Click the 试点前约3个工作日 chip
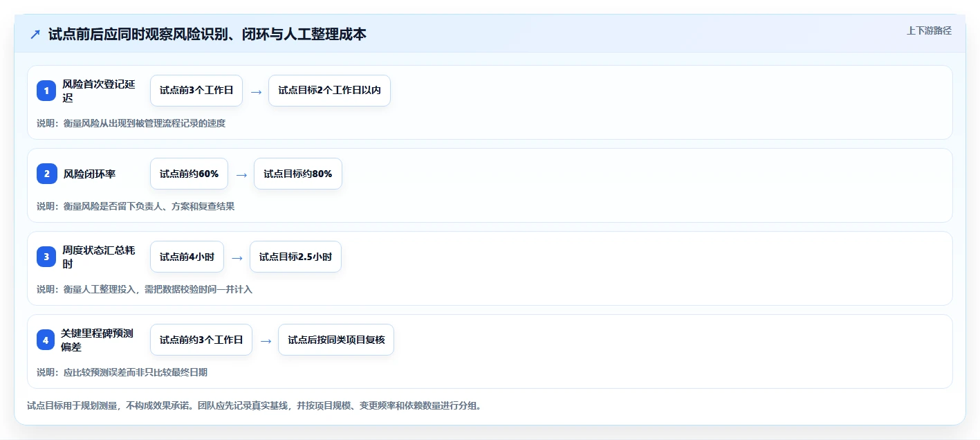Viewport: 980px width, 440px height. [x=201, y=340]
